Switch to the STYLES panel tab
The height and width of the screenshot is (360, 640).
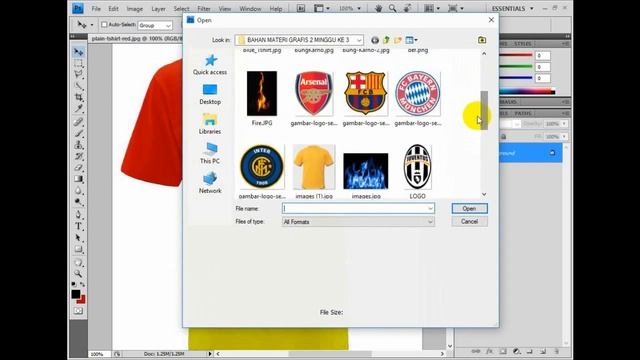tap(522, 44)
